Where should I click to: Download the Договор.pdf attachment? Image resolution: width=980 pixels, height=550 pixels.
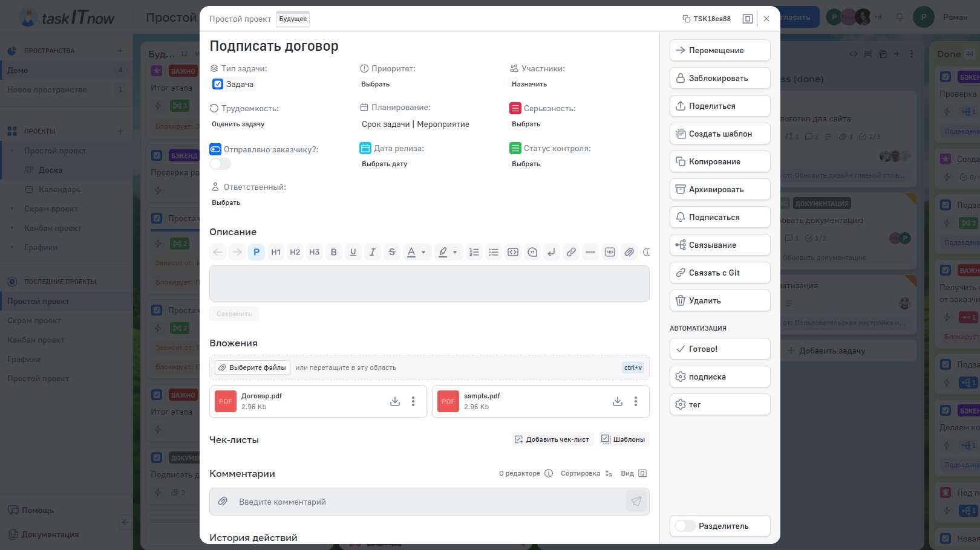coord(395,401)
